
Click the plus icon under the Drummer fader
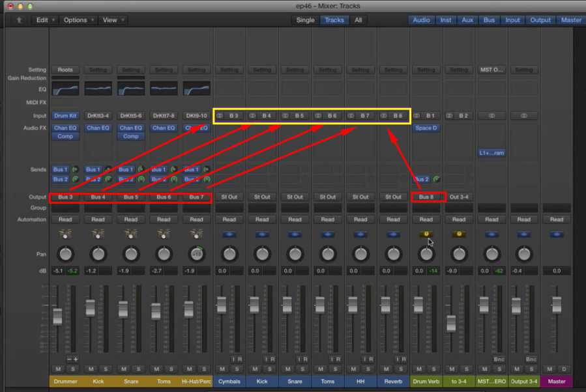click(x=76, y=359)
